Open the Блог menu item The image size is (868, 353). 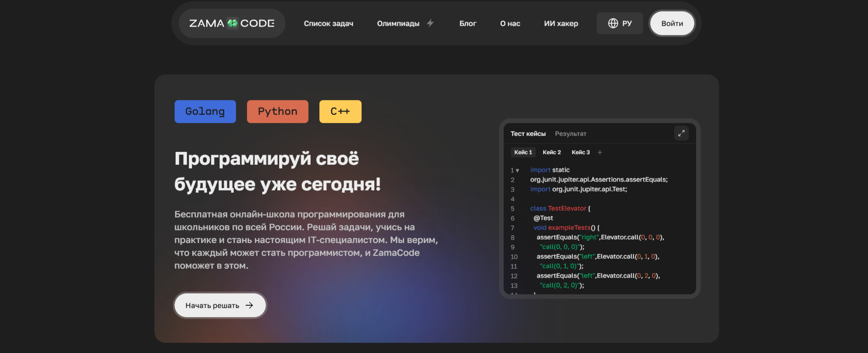tap(467, 23)
